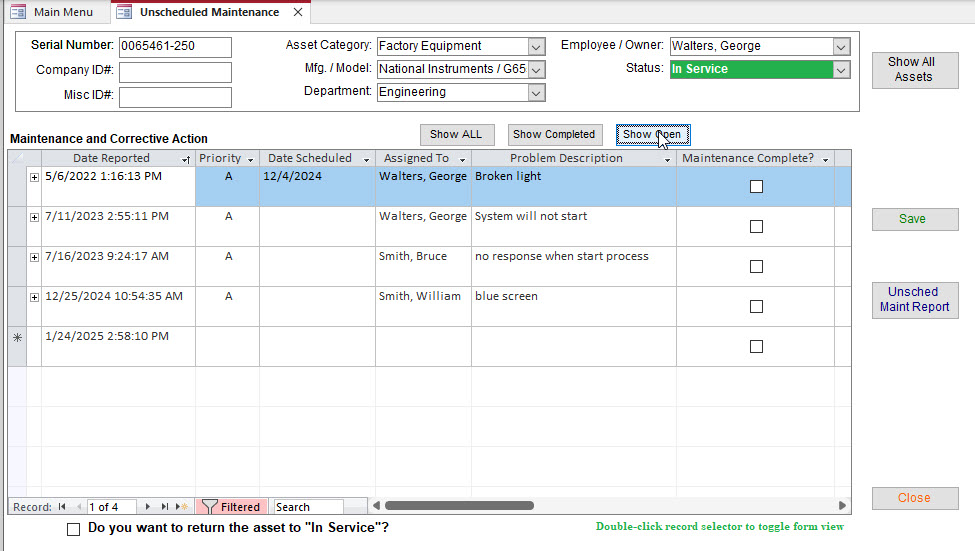Click next record arrow in navigator
The width and height of the screenshot is (975, 551).
pyautogui.click(x=149, y=507)
